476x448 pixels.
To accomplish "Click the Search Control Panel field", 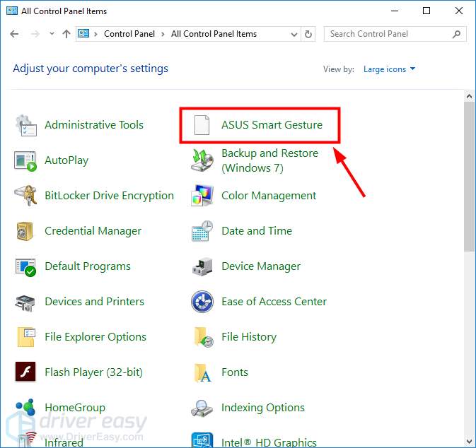I will [395, 34].
